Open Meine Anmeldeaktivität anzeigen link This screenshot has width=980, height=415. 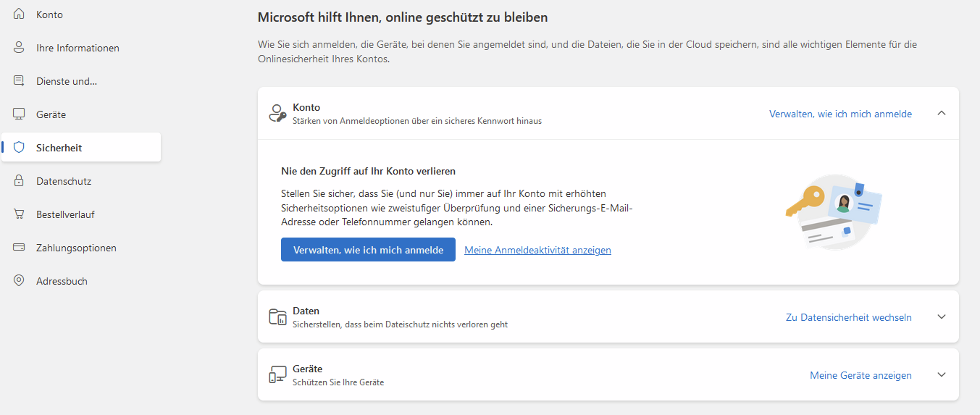pyautogui.click(x=537, y=250)
